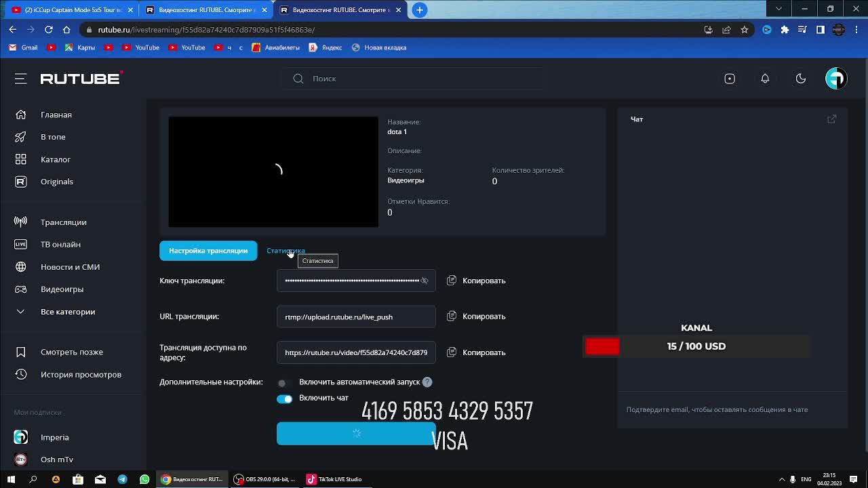The height and width of the screenshot is (488, 868).
Task: Toggle the dark theme moon icon
Action: 801,79
